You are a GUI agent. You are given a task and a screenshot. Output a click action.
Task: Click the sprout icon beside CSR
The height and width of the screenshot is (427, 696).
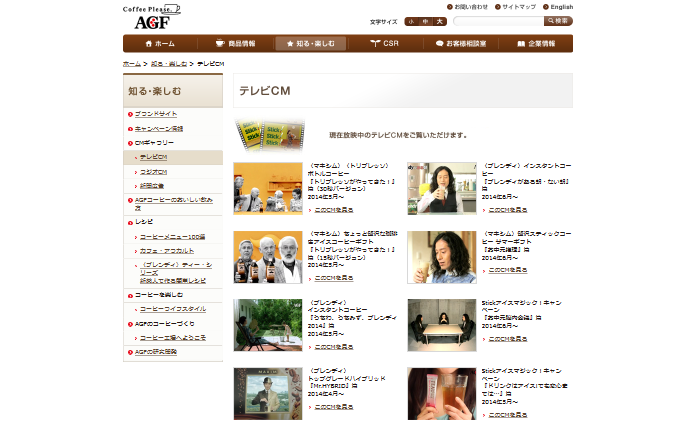(375, 43)
